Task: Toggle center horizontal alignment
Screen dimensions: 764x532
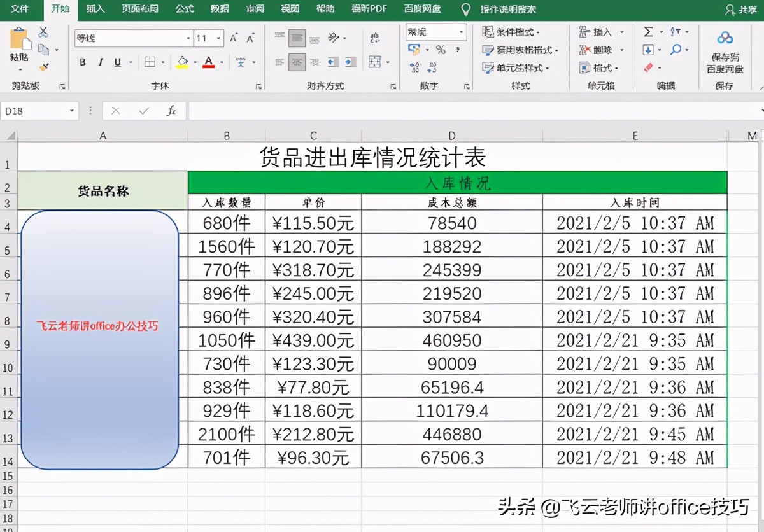Action: click(297, 62)
